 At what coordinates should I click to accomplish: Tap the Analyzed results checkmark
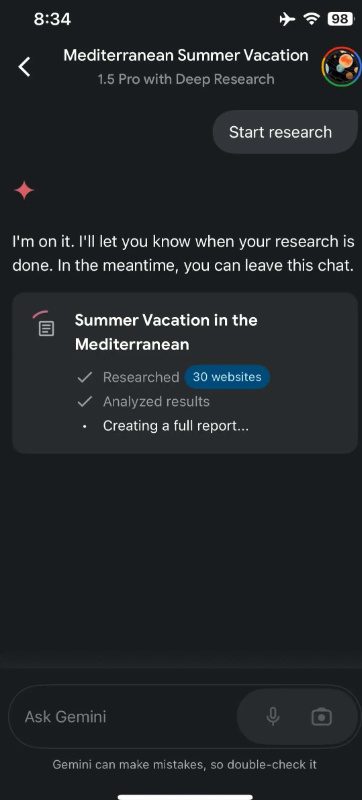(x=85, y=402)
